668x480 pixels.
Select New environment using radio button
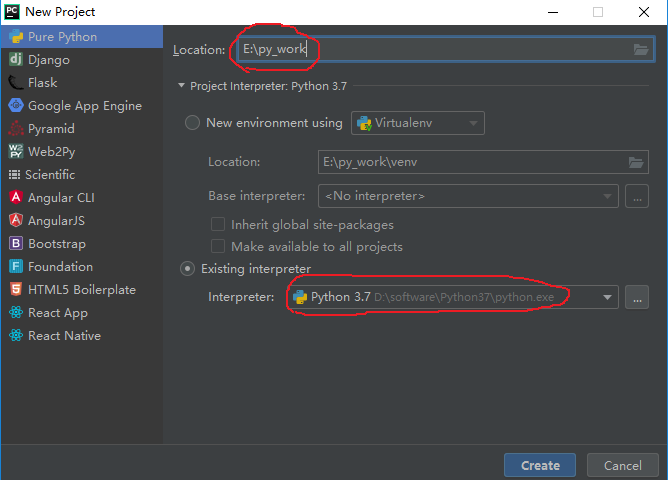tap(192, 123)
